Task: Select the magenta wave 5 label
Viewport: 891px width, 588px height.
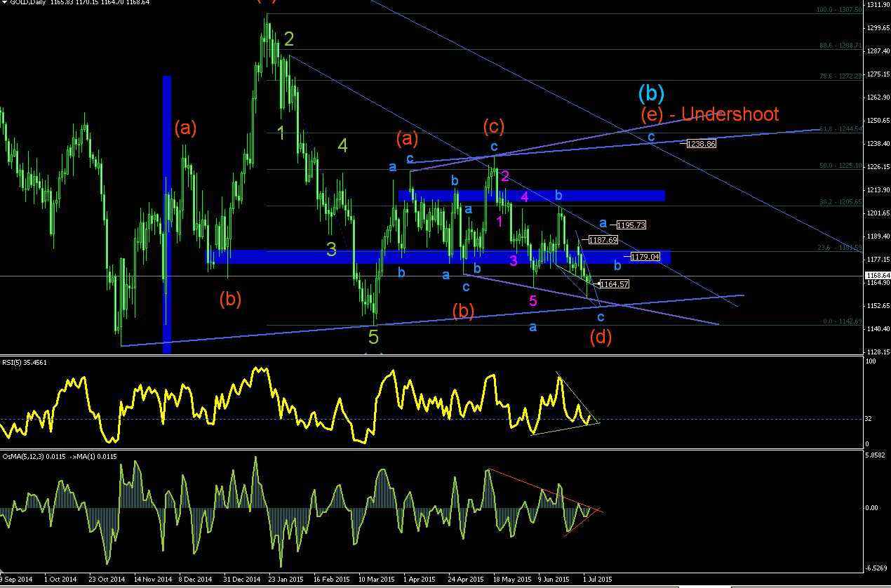Action: 533,301
